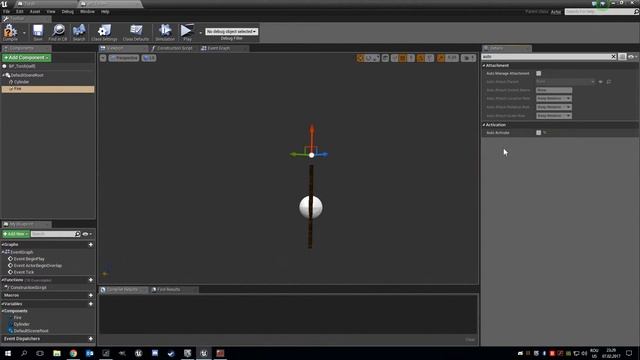Select the scale gizmo mode icon
Image resolution: width=640 pixels, height=360 pixels.
376,58
